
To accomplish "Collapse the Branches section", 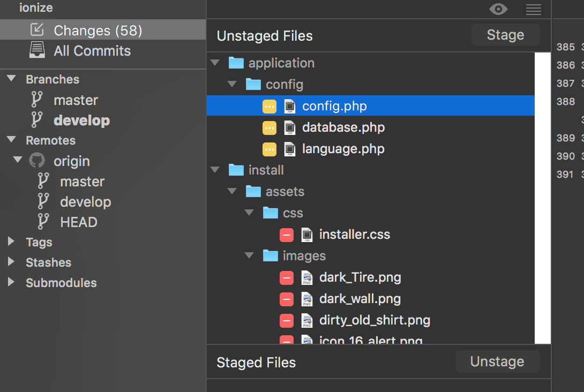I will coord(12,79).
